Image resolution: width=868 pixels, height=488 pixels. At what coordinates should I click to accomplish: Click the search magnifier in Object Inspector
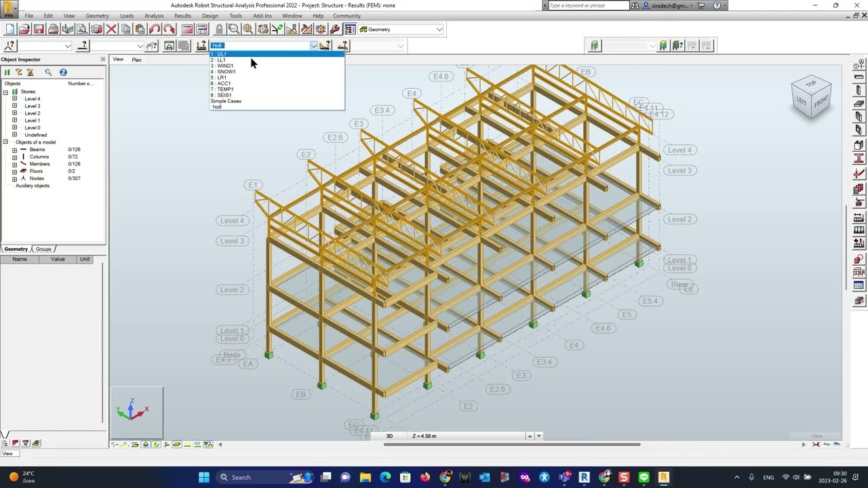(48, 72)
